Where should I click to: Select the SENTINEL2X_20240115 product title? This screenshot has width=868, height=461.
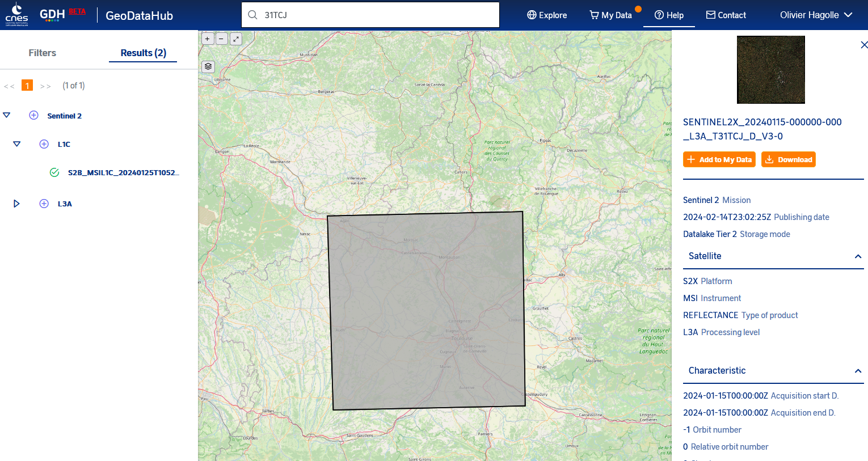pyautogui.click(x=762, y=129)
